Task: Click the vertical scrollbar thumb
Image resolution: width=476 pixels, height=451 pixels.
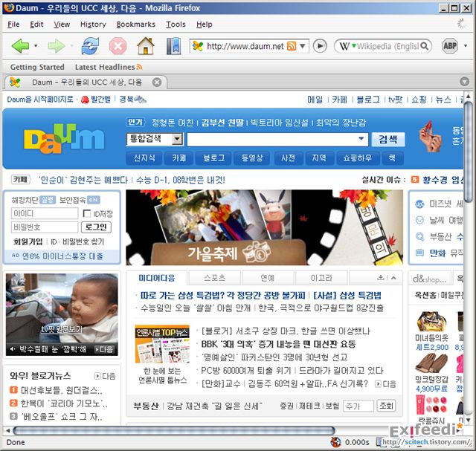Action: (x=468, y=152)
